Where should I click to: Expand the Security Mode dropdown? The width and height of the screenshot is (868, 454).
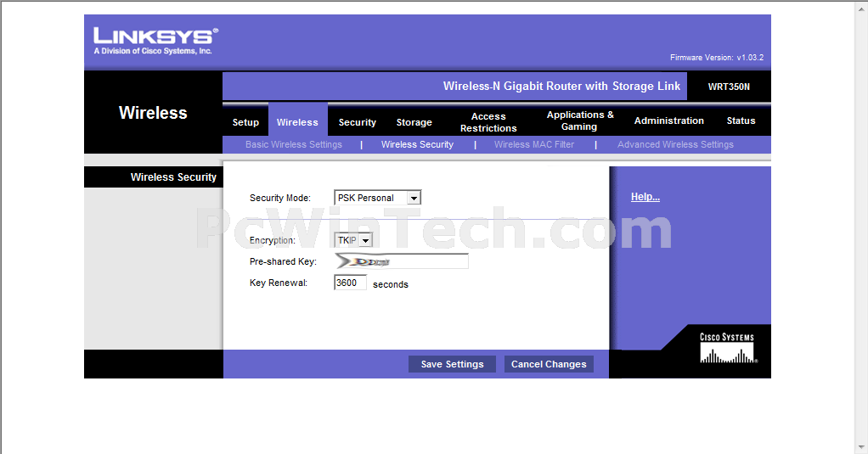378,198
